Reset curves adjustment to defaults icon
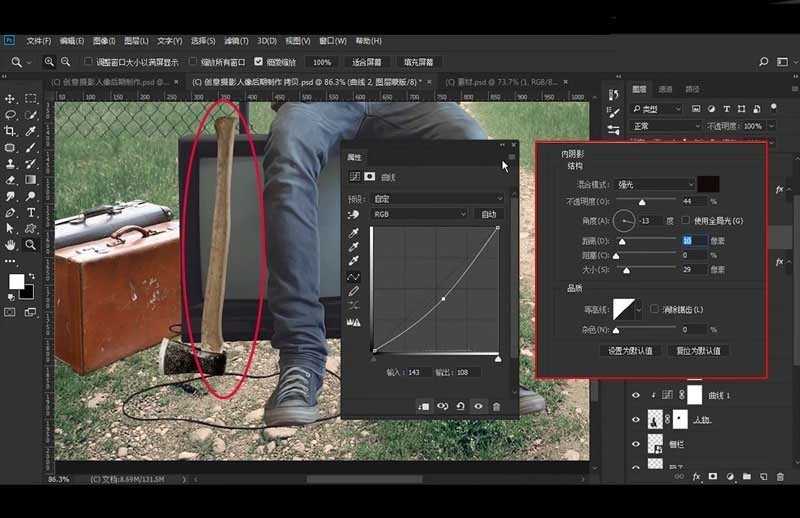The image size is (800, 518). [460, 406]
